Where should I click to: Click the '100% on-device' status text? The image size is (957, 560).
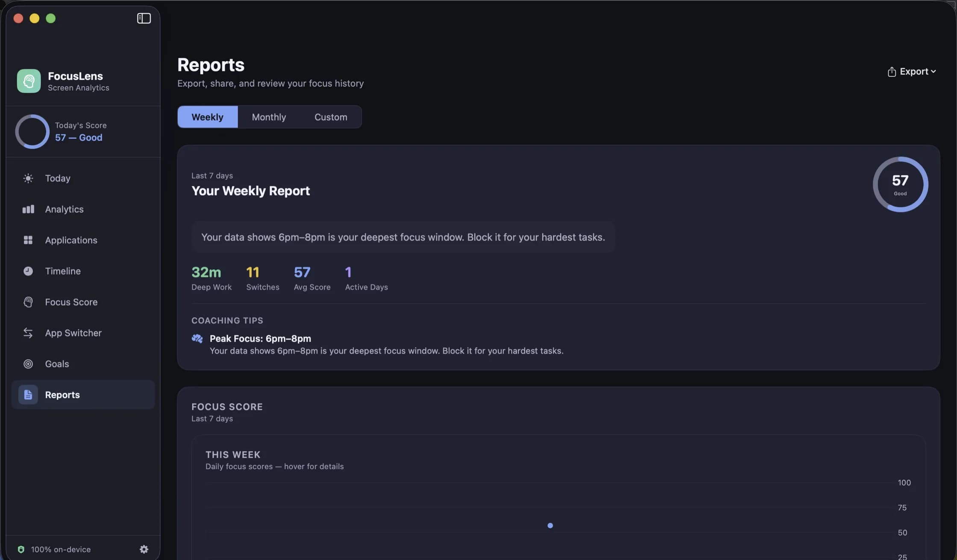coord(61,549)
